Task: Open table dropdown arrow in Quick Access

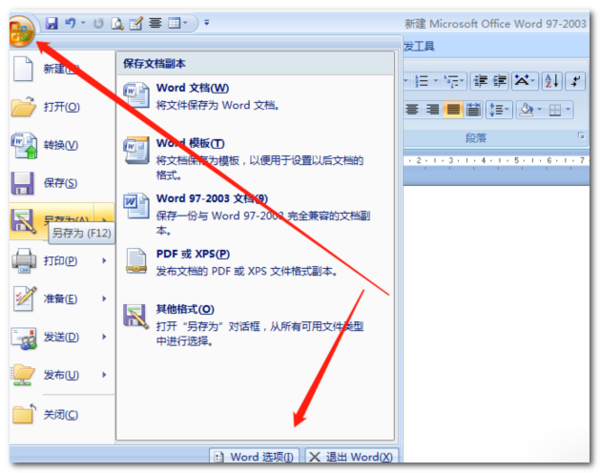Action: coord(186,23)
